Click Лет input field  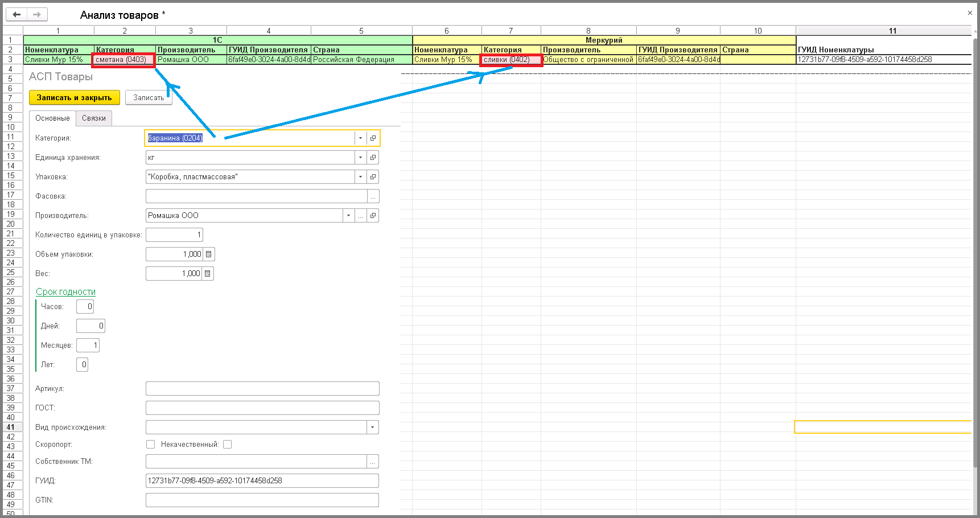point(83,365)
